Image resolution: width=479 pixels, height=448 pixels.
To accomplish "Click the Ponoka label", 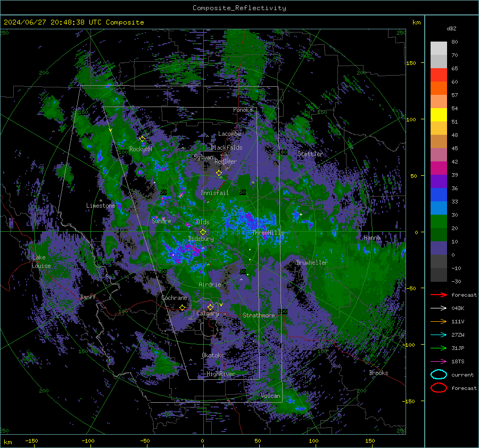I will (243, 110).
